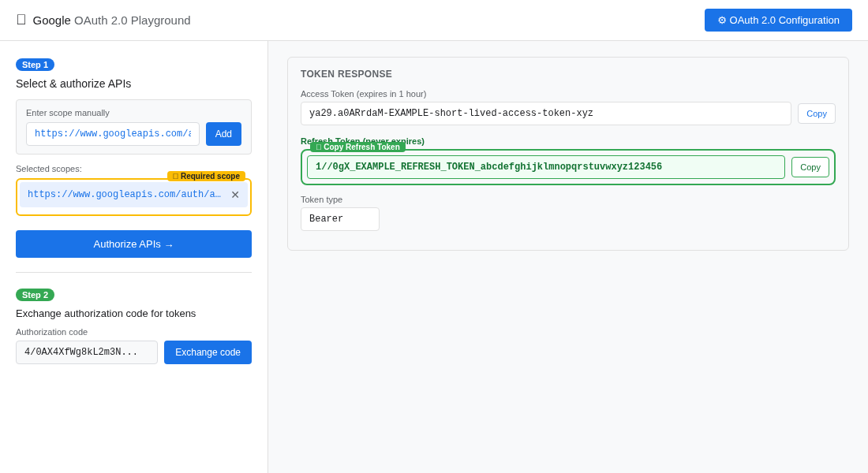This screenshot has width=868, height=473.
Task: Click 'Access Token (expires in 1 hour)' label
Action: (x=363, y=94)
